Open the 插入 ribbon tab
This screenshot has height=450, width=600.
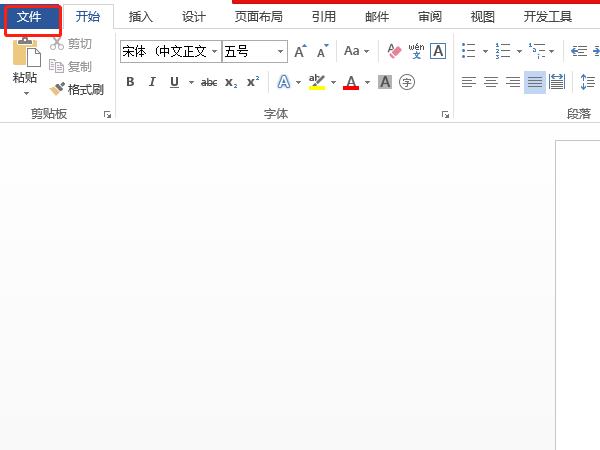[x=140, y=16]
